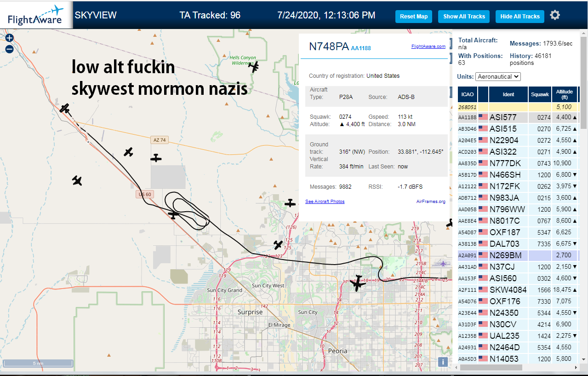Select the highlighted N269BM table row

pos(518,255)
